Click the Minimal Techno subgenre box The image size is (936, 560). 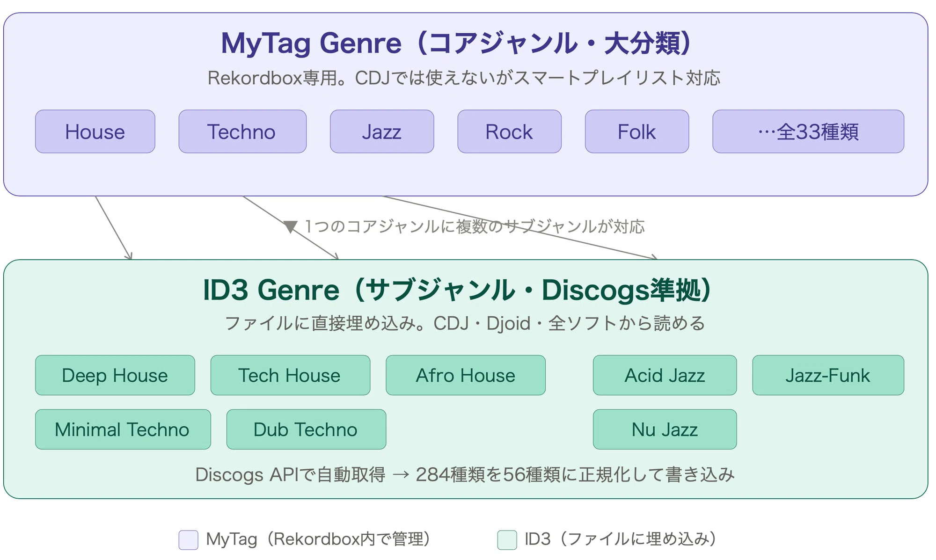pyautogui.click(x=123, y=429)
